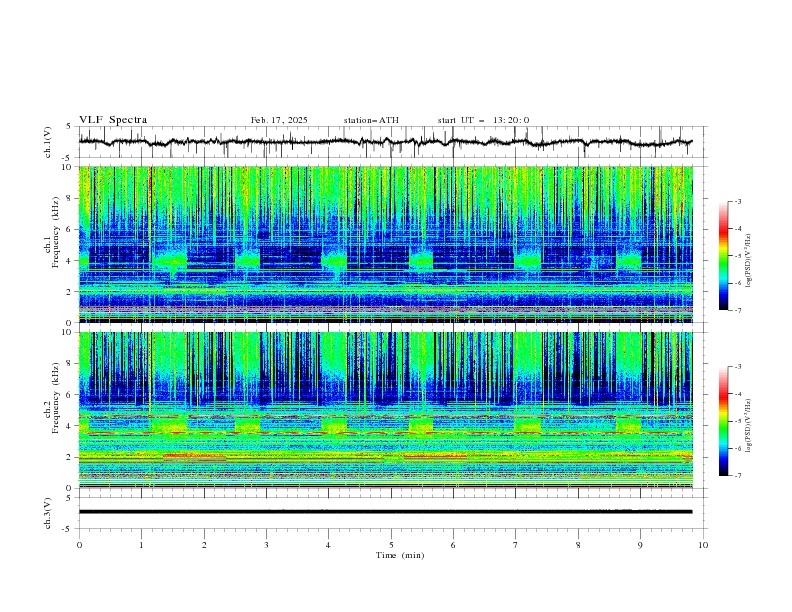Image resolution: width=792 pixels, height=612 pixels.
Task: Click the "6" kHz tick on ch.2 frequency axis
Action: (x=71, y=395)
